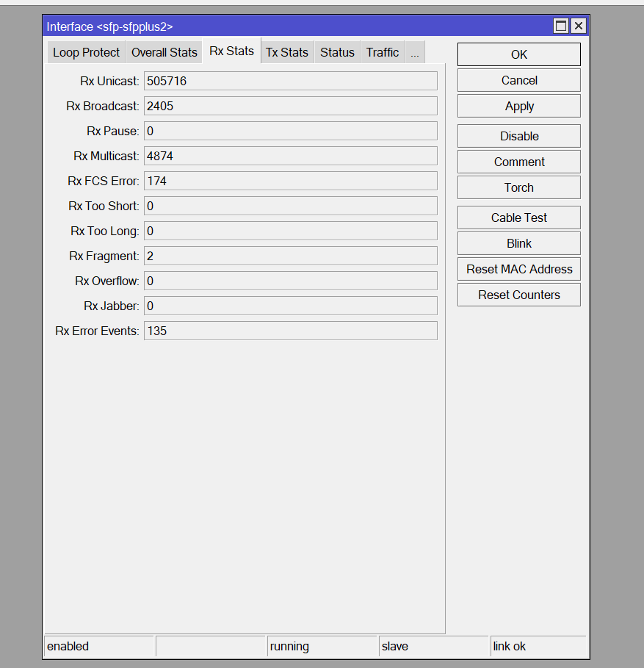The height and width of the screenshot is (668, 644).
Task: Reset the interface counters
Action: pyautogui.click(x=518, y=294)
